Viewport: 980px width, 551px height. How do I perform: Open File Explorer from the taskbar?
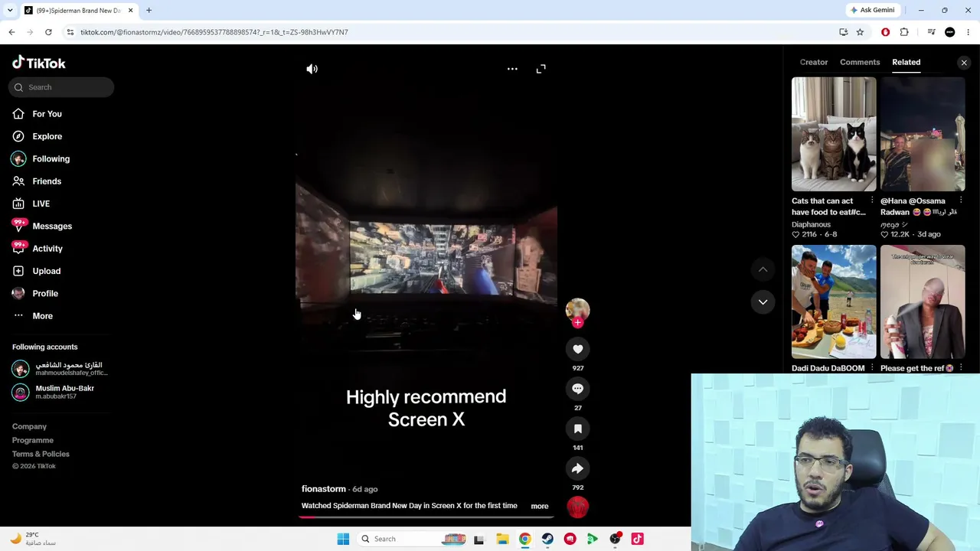(x=502, y=539)
